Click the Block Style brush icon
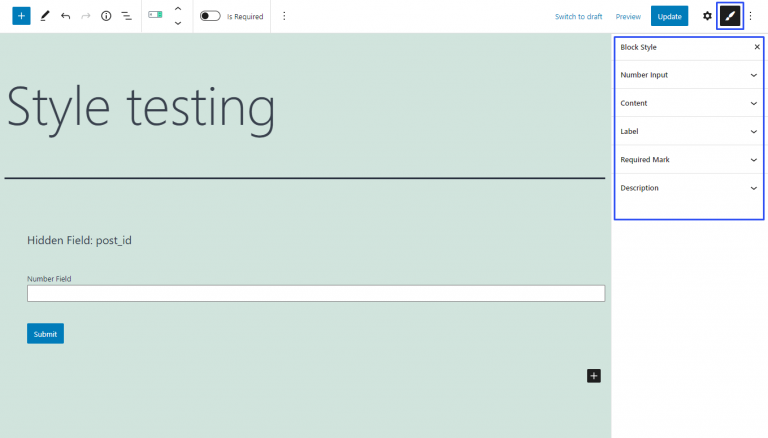Image resolution: width=768 pixels, height=438 pixels. click(730, 16)
